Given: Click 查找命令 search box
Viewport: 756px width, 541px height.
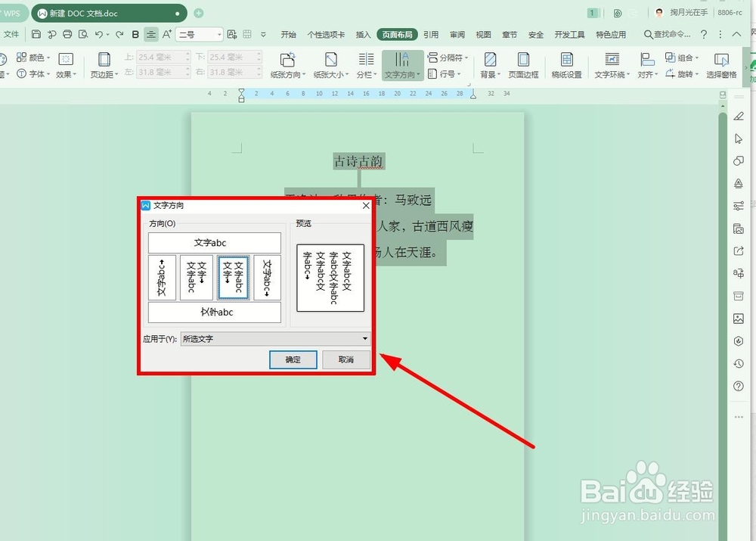Looking at the screenshot, I should pos(668,34).
